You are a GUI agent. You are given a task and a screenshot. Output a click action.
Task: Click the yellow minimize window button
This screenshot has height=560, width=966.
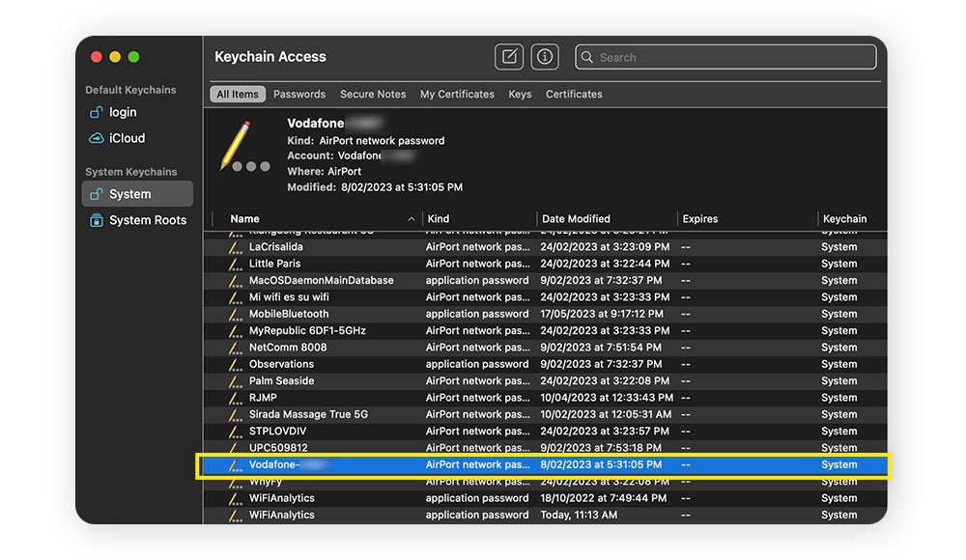point(115,57)
